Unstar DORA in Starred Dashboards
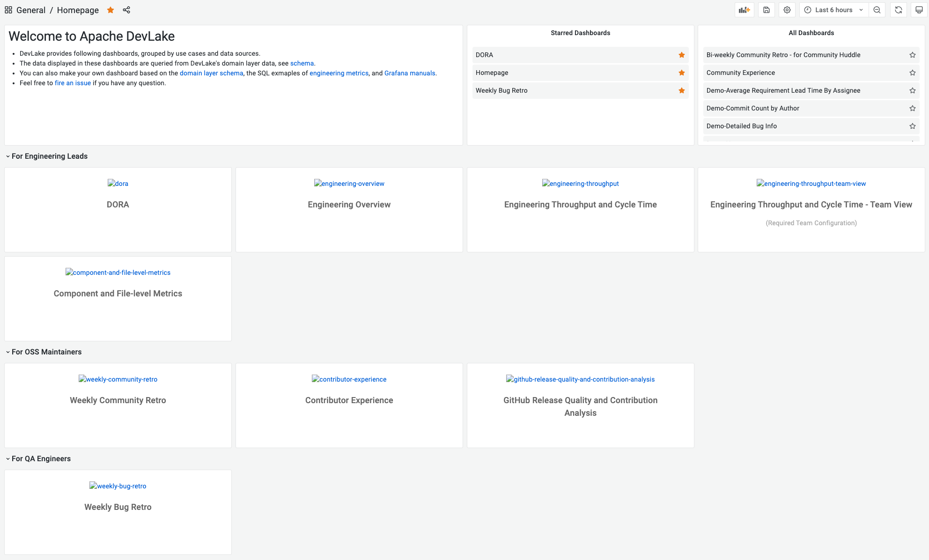The image size is (929, 560). click(682, 55)
